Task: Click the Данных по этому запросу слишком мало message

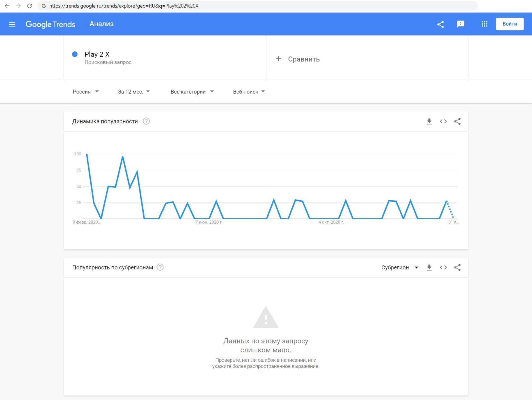Action: click(x=266, y=346)
